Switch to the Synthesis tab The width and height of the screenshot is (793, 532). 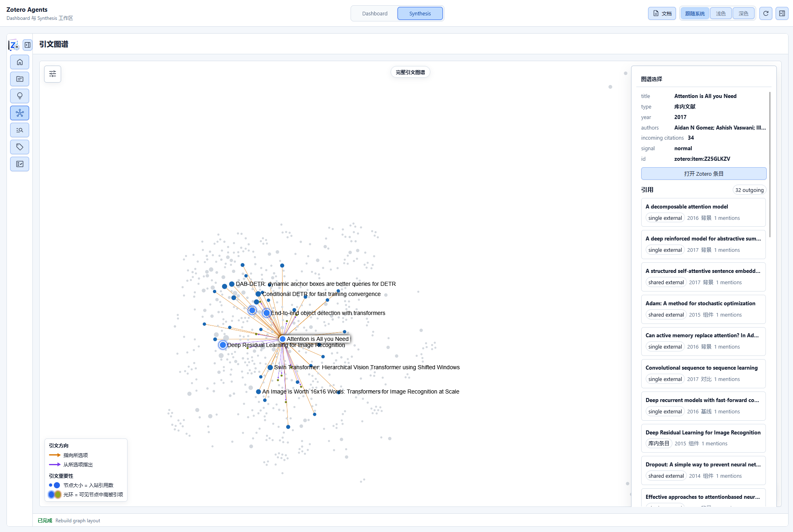tap(420, 13)
